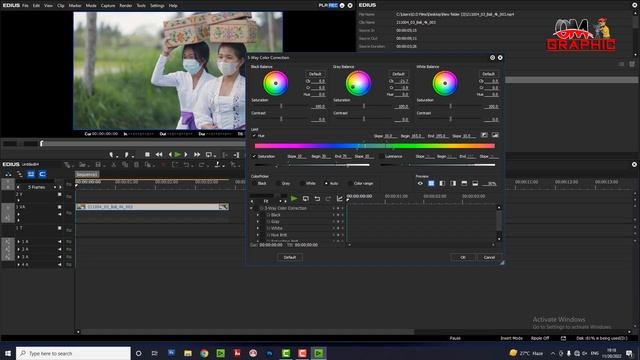This screenshot has width=640, height=360.
Task: Click the Redo icon on timeline toolbar
Action: 202,164
